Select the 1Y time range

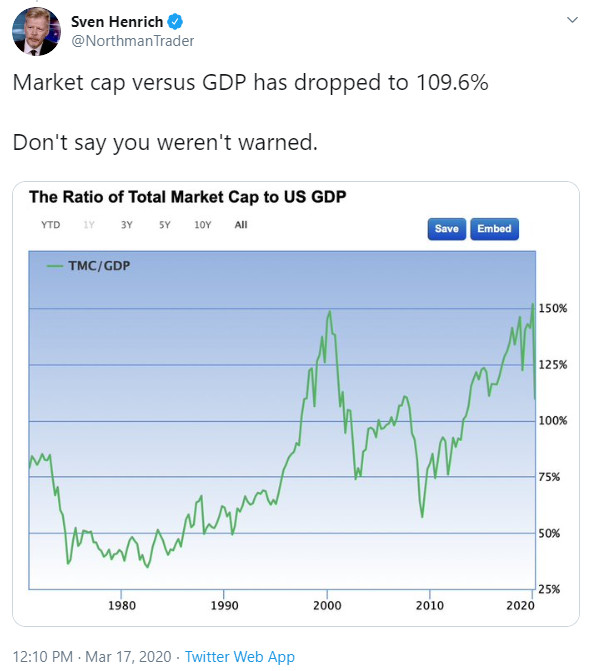[89, 225]
